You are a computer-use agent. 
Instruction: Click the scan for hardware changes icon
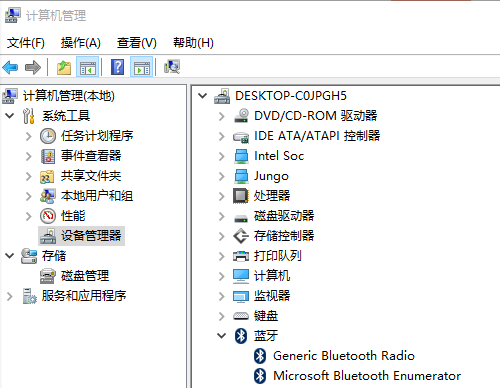(172, 67)
